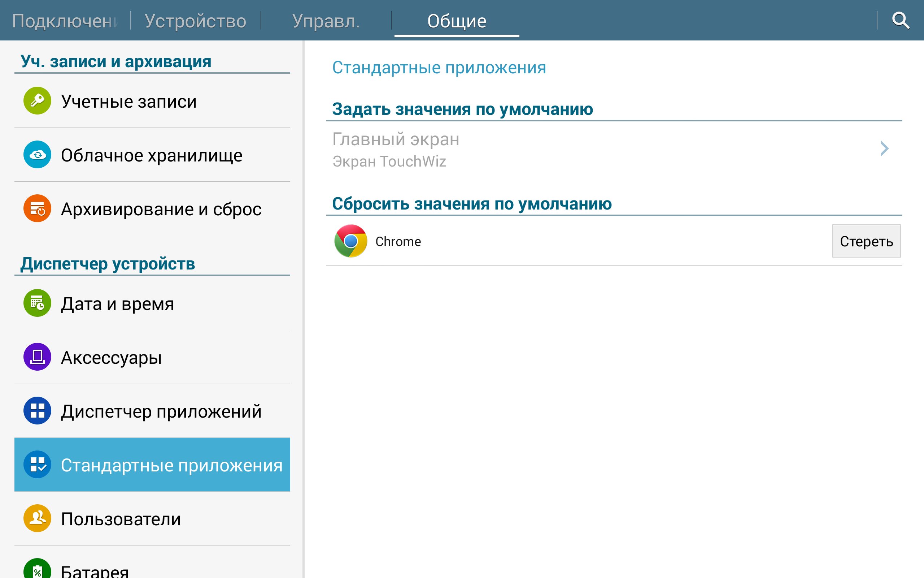
Task: Tap the blue cloud storage icon
Action: click(x=37, y=155)
